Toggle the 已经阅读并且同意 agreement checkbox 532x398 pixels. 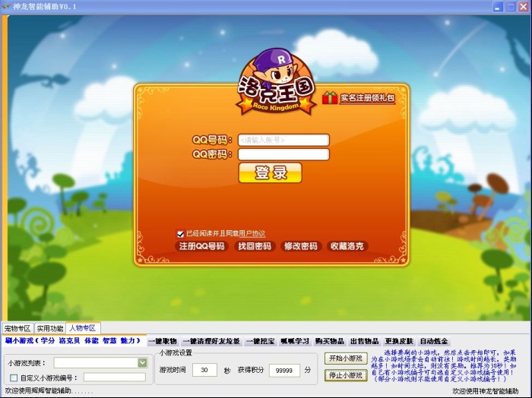(x=181, y=234)
